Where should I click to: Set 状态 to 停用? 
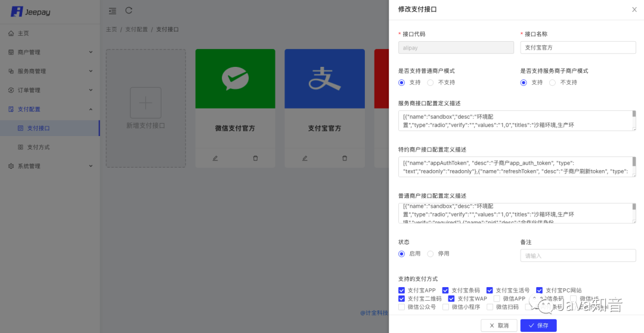(x=431, y=254)
